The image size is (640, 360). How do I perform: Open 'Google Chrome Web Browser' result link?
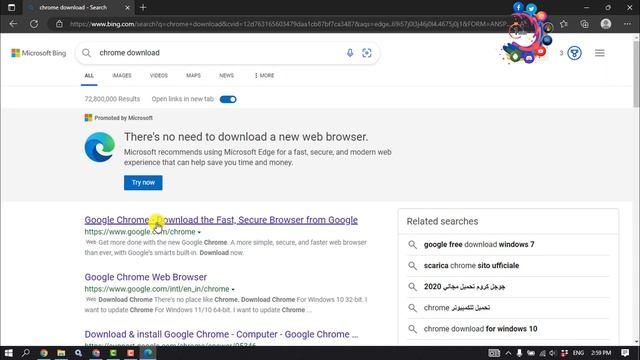click(146, 277)
